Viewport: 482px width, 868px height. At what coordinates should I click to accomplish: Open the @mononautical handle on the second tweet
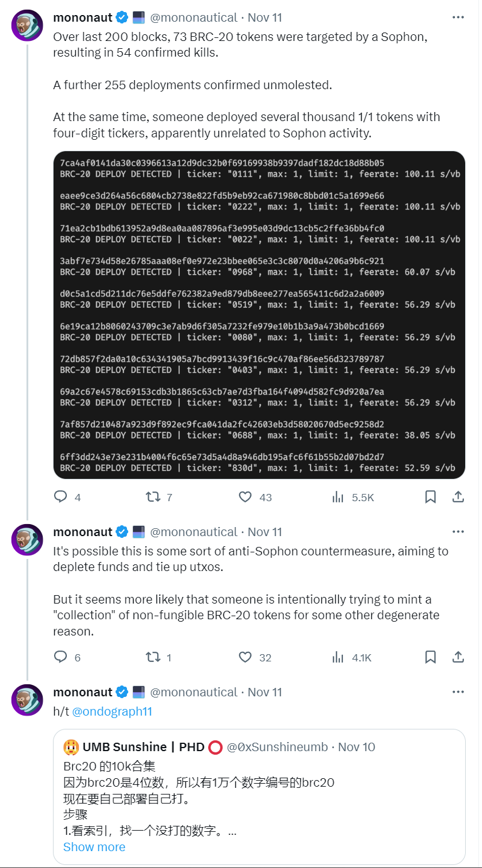194,532
